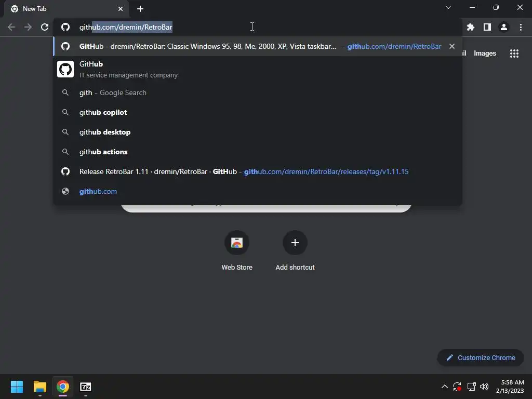
Task: Choose the 'github desktop' suggestion
Action: click(258, 132)
